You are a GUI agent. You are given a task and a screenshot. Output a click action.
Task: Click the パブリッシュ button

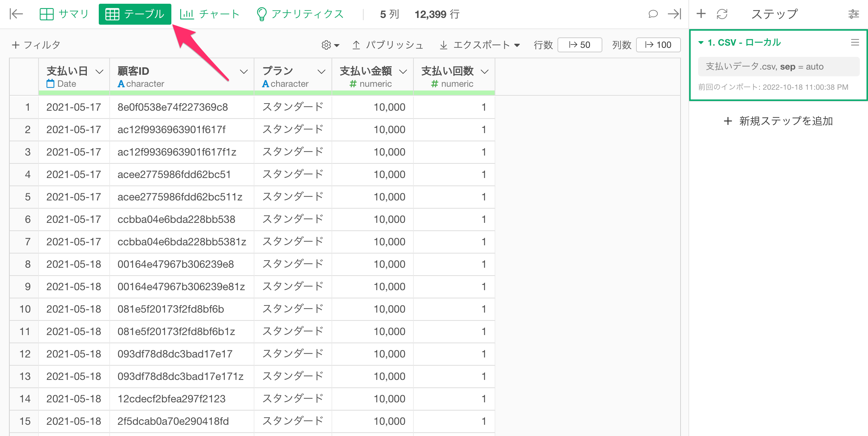(388, 45)
